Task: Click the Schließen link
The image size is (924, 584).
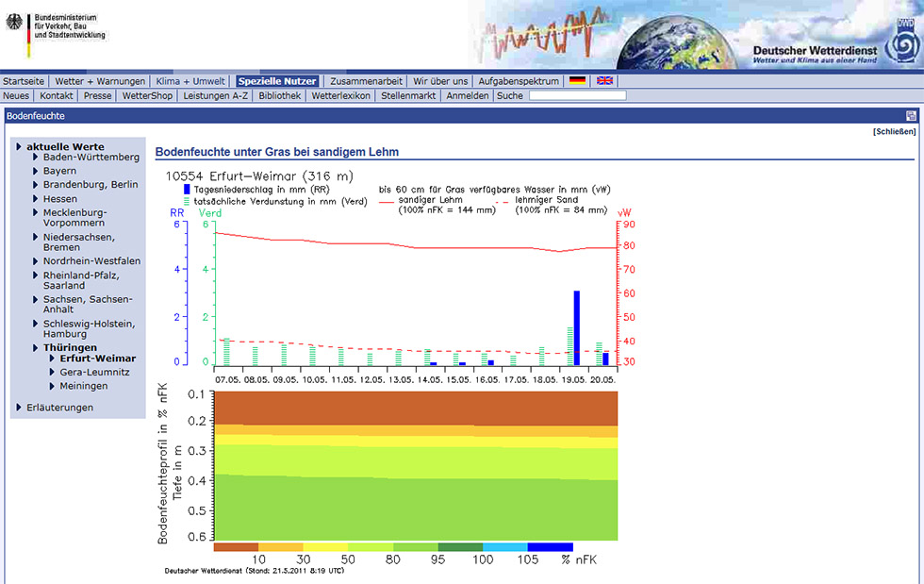Action: 894,132
